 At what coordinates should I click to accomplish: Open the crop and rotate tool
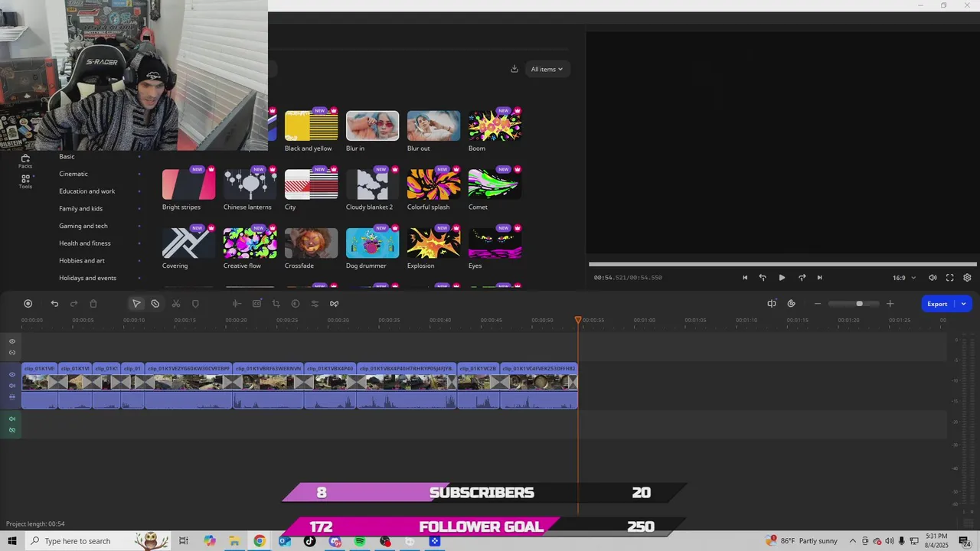276,304
